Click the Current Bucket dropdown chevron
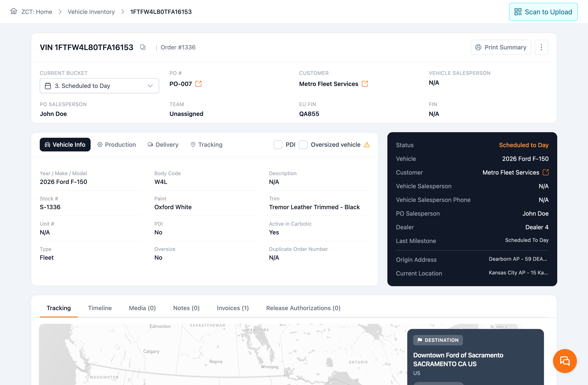Image resolution: width=588 pixels, height=385 pixels. point(150,86)
